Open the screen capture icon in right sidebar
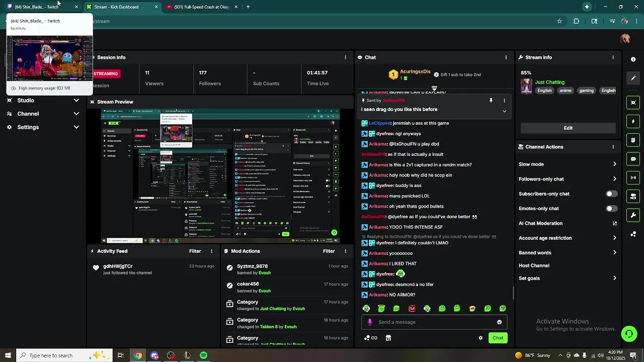 click(x=633, y=103)
